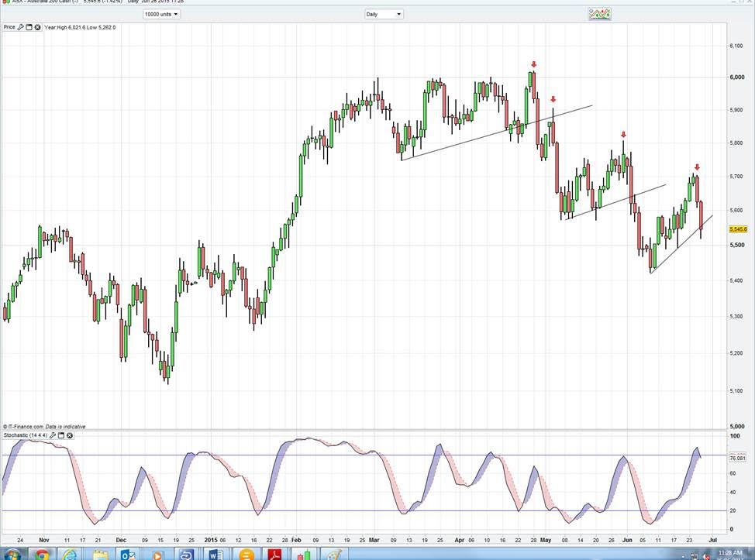Click the rightmost red arrow marker in June
Image resolution: width=755 pixels, height=560 pixels.
pyautogui.click(x=697, y=167)
